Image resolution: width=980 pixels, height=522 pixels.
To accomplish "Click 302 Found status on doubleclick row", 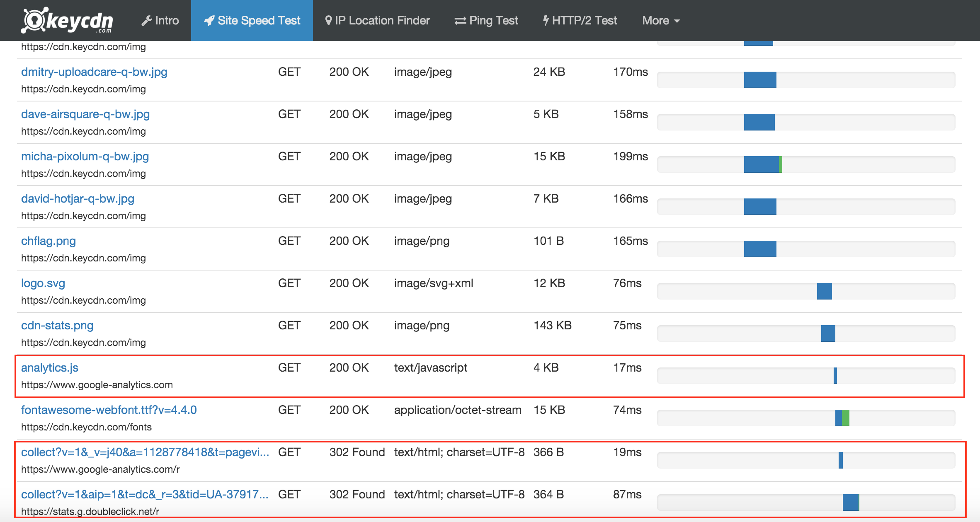I will (357, 495).
